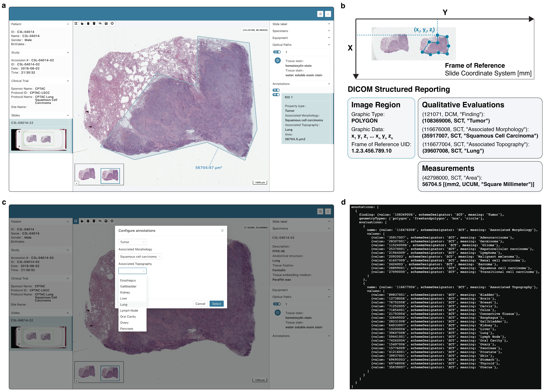Click the crosshair go-to icon in panel a

[112, 24]
